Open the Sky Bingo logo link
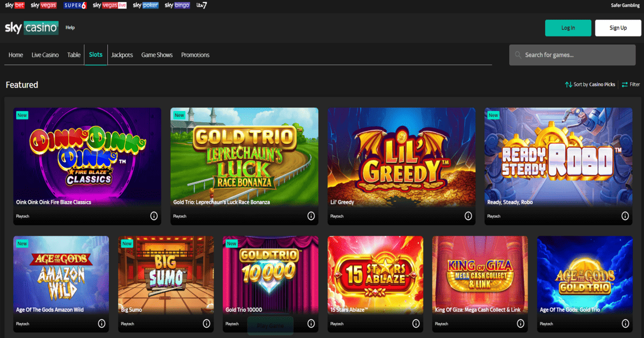Image resolution: width=644 pixels, height=338 pixels. pos(178,5)
